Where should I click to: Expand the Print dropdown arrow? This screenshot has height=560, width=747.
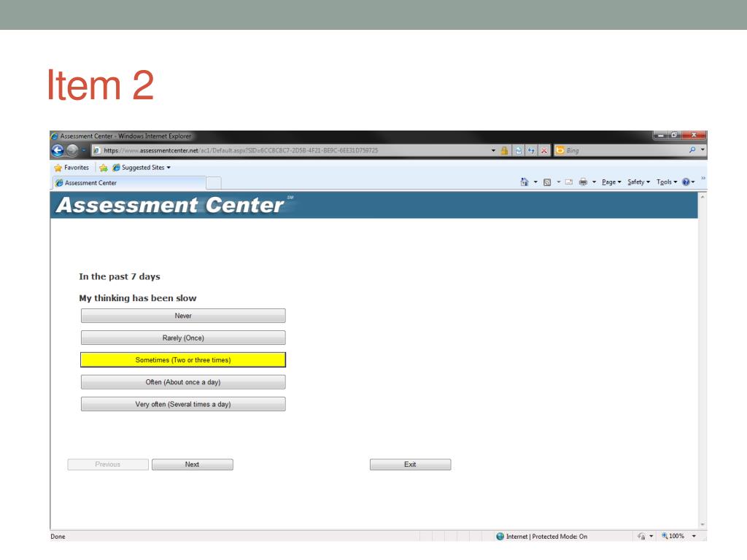pos(594,182)
